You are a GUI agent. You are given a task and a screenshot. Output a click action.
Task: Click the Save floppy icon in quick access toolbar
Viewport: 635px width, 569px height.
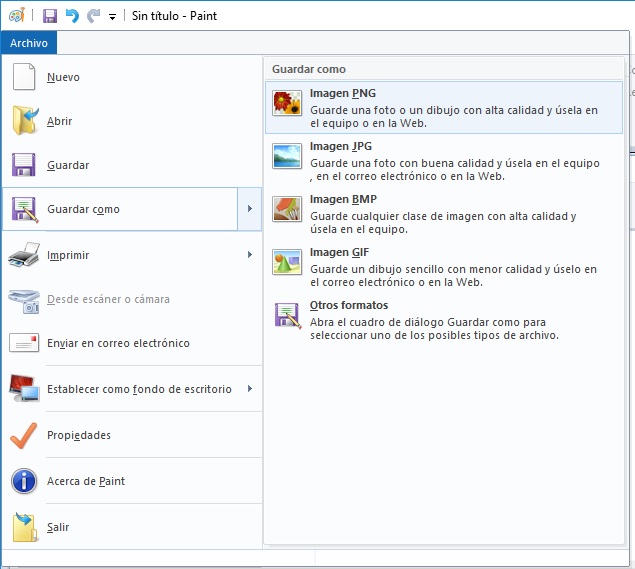[50, 16]
